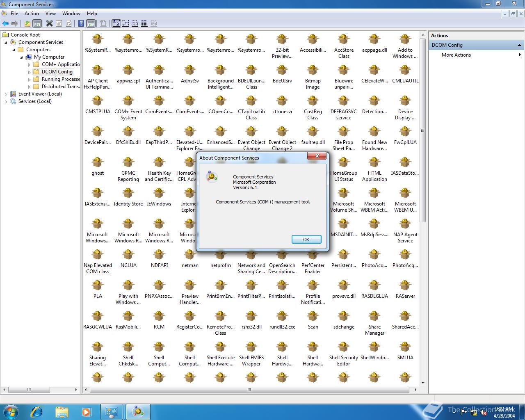The height and width of the screenshot is (420, 525).
Task: Click the vertical scrollbar of icon list
Action: point(422,130)
